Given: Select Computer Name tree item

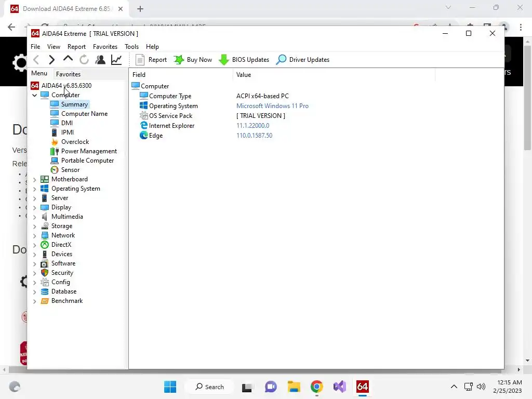Looking at the screenshot, I should pos(85,114).
